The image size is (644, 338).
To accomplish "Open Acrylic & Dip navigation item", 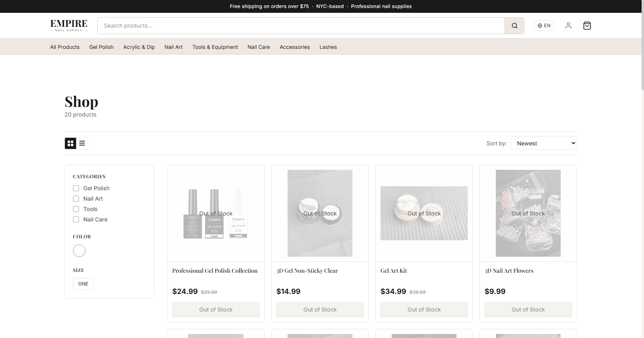I will coord(139,47).
